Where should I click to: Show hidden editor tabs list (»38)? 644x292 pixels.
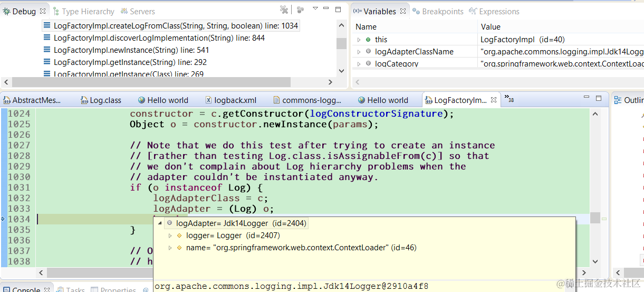pyautogui.click(x=509, y=98)
